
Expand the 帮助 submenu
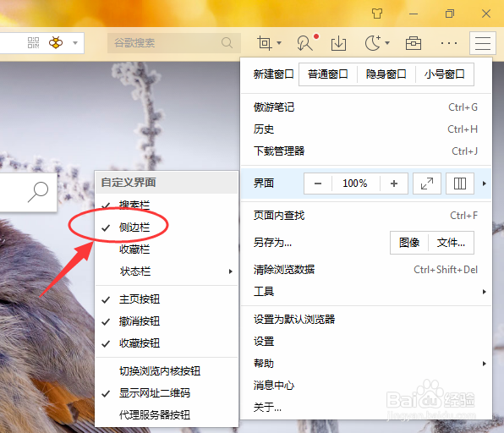366,364
